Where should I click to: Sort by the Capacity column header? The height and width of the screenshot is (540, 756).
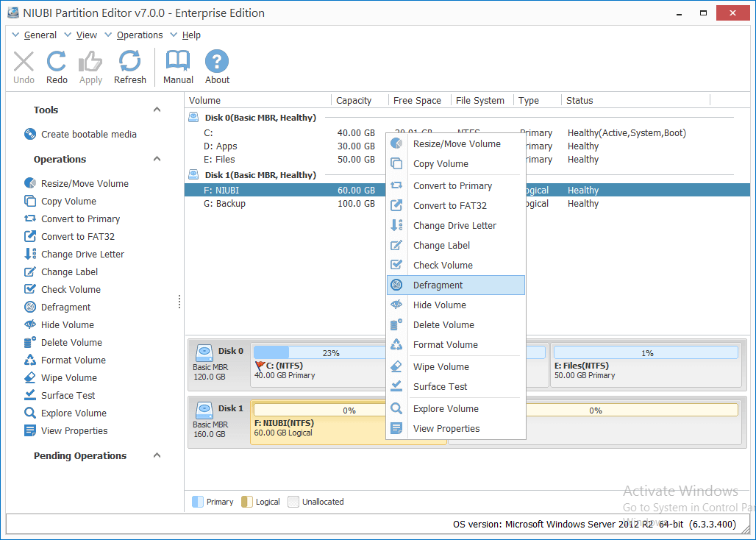click(360, 100)
